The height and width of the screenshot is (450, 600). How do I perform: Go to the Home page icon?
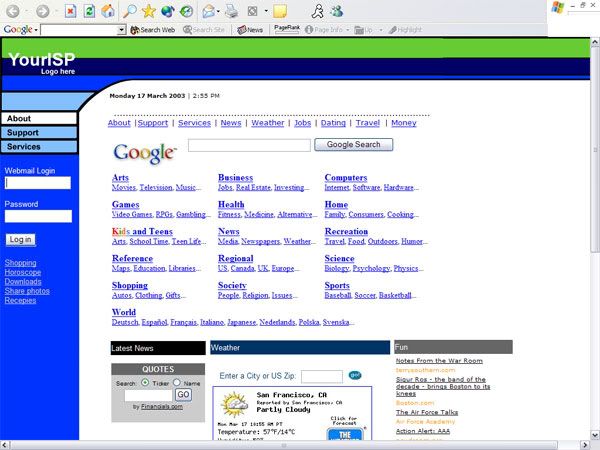107,11
